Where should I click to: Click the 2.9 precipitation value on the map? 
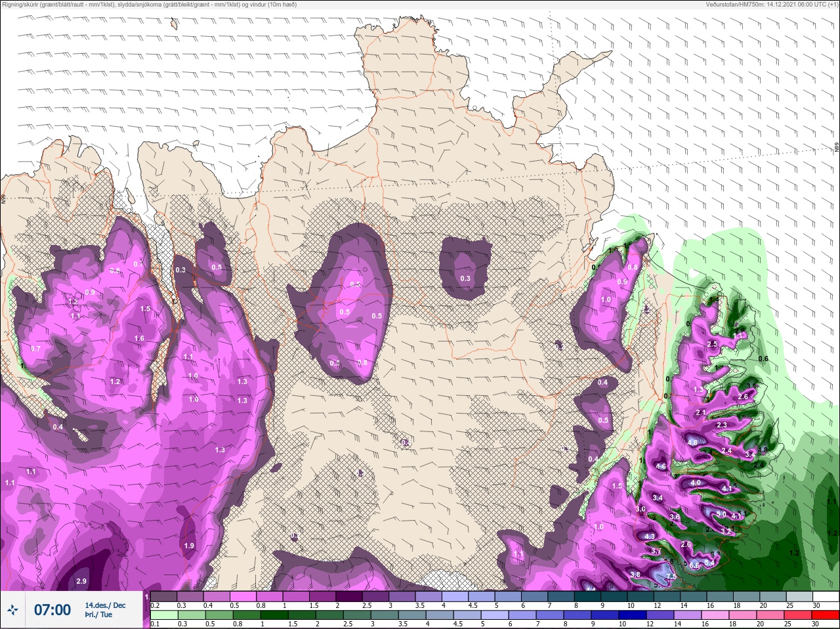click(x=81, y=582)
